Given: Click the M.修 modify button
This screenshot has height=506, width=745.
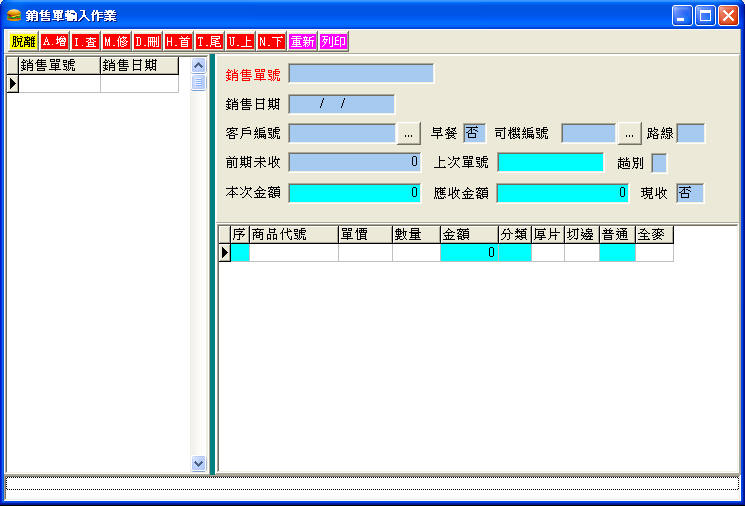Looking at the screenshot, I should (116, 42).
